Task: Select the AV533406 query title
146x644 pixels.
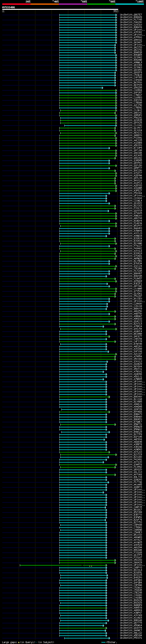Action: pyautogui.click(x=8, y=7)
